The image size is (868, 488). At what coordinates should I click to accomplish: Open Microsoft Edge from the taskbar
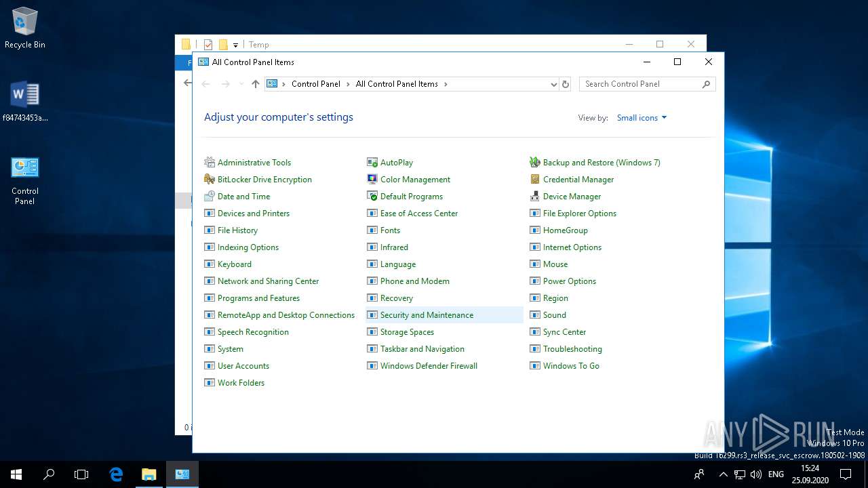tap(116, 474)
